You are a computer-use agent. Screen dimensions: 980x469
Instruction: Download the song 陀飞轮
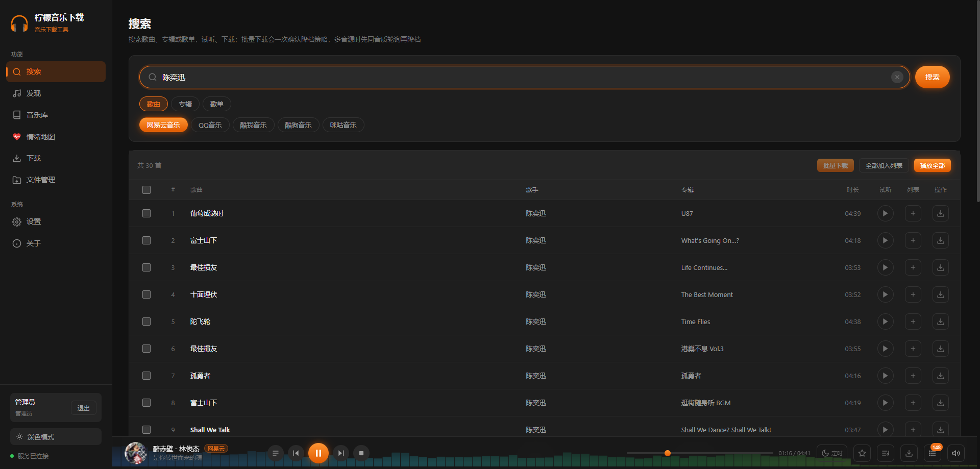point(940,322)
